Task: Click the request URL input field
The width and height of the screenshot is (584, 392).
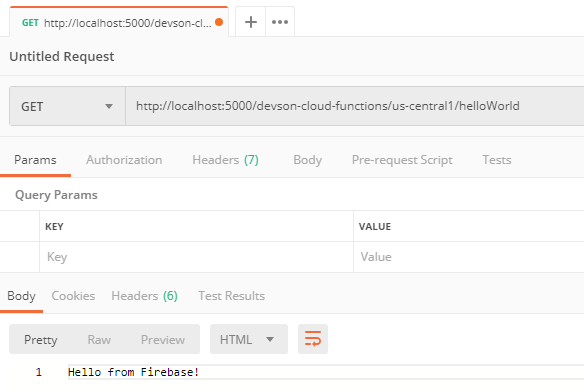Action: coord(355,107)
